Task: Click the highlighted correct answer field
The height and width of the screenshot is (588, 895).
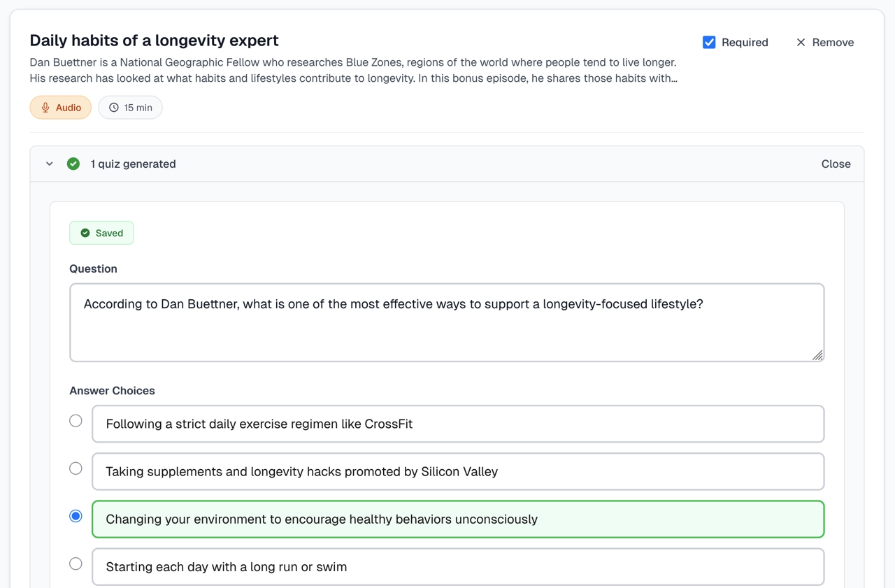Action: tap(458, 519)
